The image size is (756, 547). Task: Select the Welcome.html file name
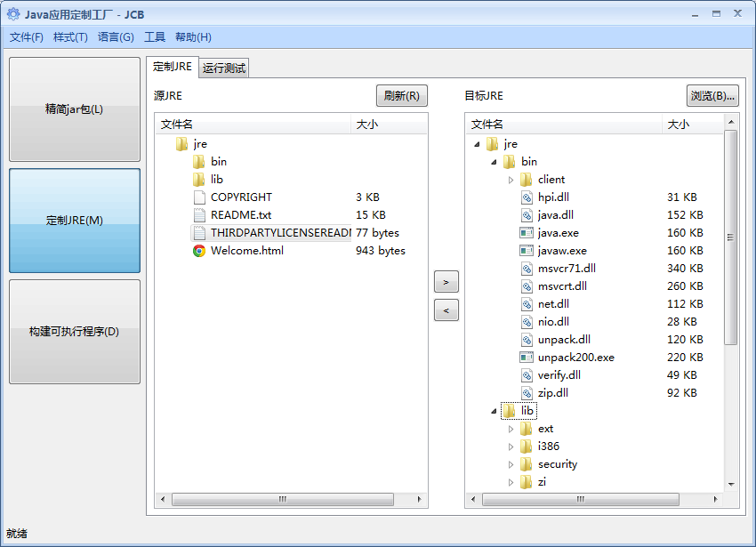(x=247, y=251)
